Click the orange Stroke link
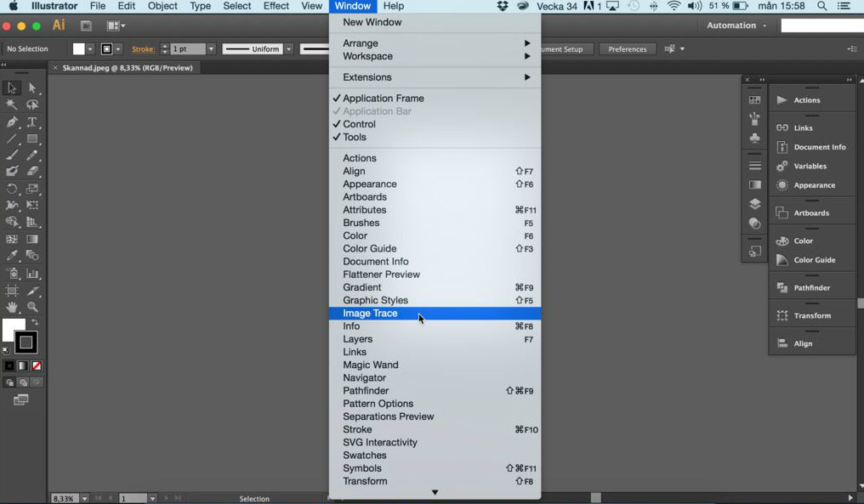The image size is (864, 504). 143,49
